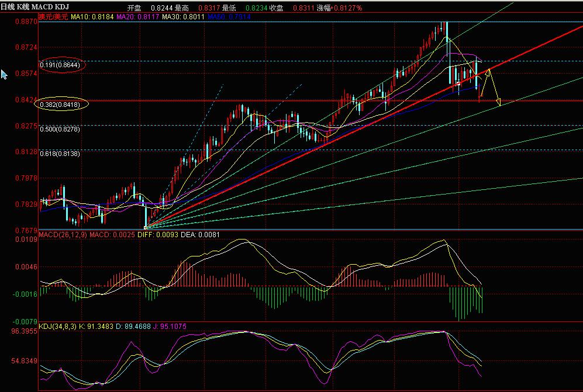Click the 0.8870 price axis label
Image resolution: width=583 pixels, height=392 pixels.
[x=26, y=22]
